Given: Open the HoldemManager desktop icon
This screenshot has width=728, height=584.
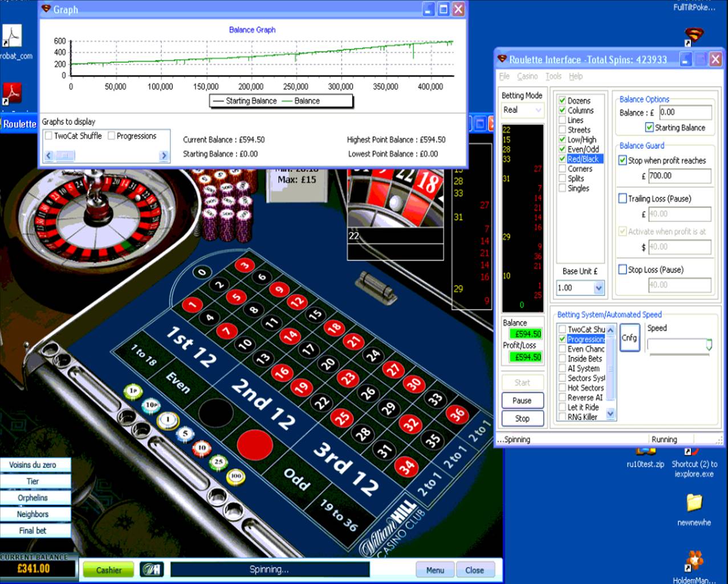Looking at the screenshot, I should click(693, 567).
